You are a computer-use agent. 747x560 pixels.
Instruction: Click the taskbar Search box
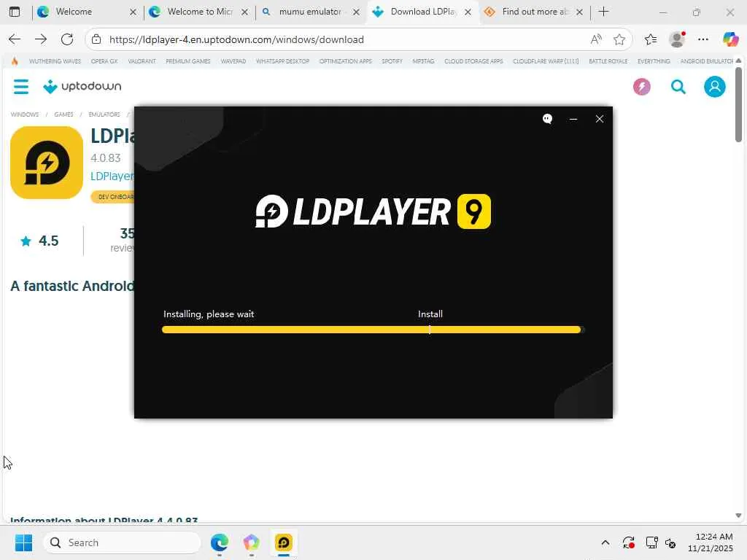122,542
